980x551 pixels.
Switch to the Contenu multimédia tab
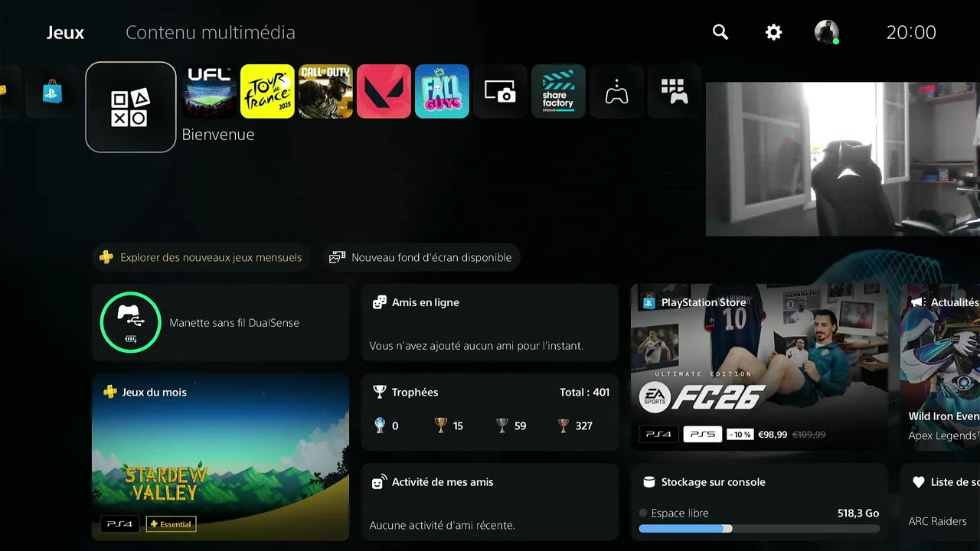coord(211,32)
